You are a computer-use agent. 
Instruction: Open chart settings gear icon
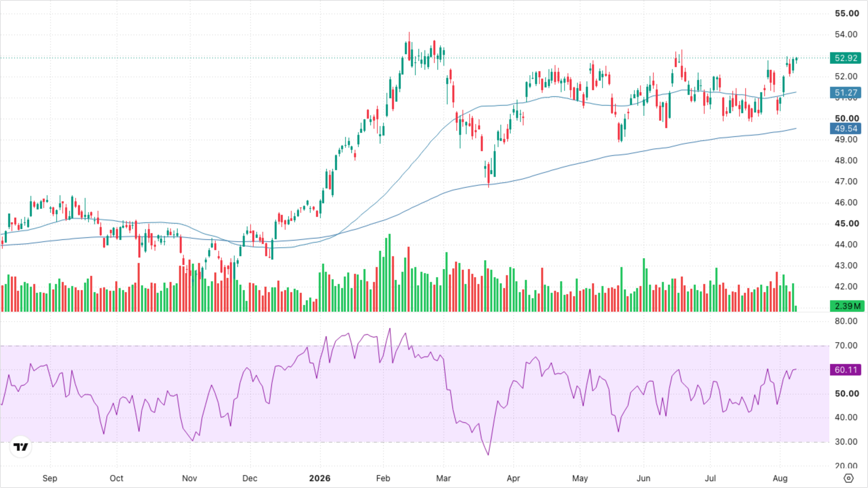click(x=848, y=478)
